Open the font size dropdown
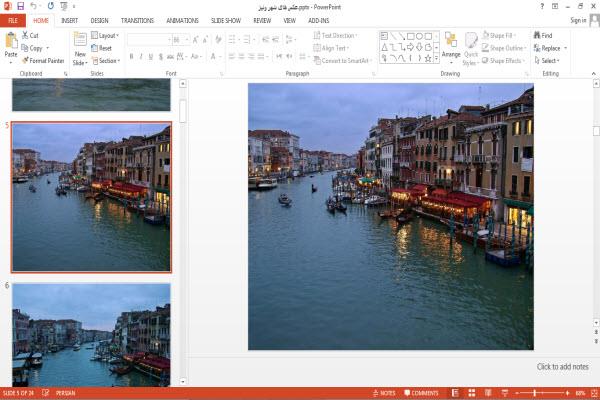600x400 pixels. point(187,39)
